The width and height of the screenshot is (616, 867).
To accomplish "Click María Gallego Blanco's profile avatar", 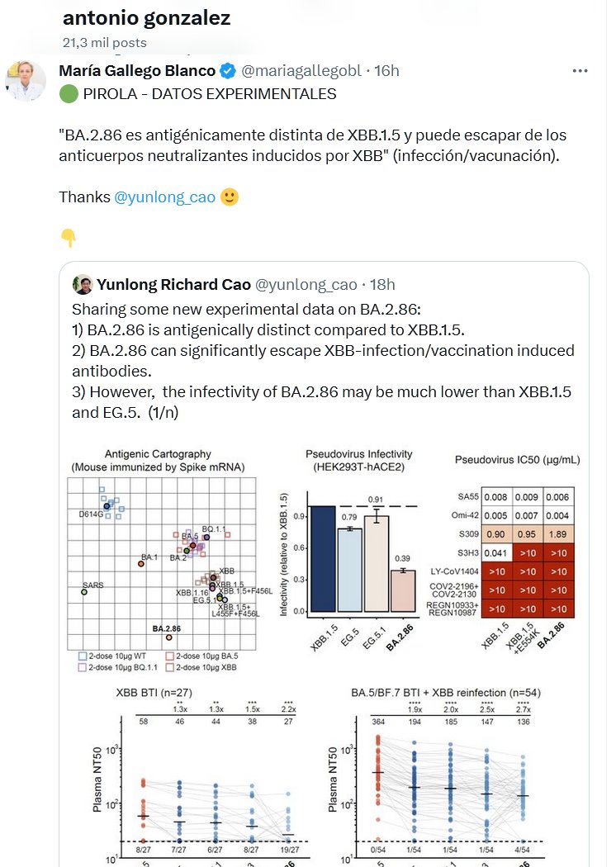I will [x=26, y=80].
